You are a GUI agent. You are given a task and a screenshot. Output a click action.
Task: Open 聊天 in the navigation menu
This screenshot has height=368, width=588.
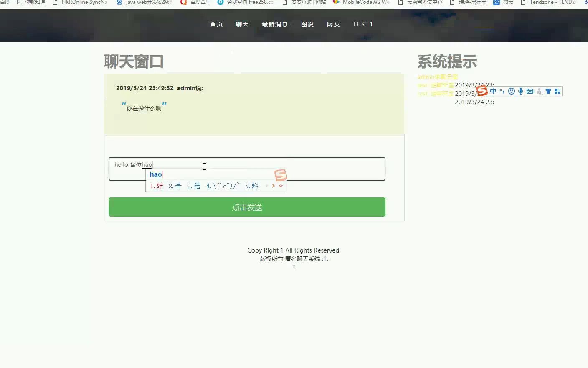pos(242,24)
